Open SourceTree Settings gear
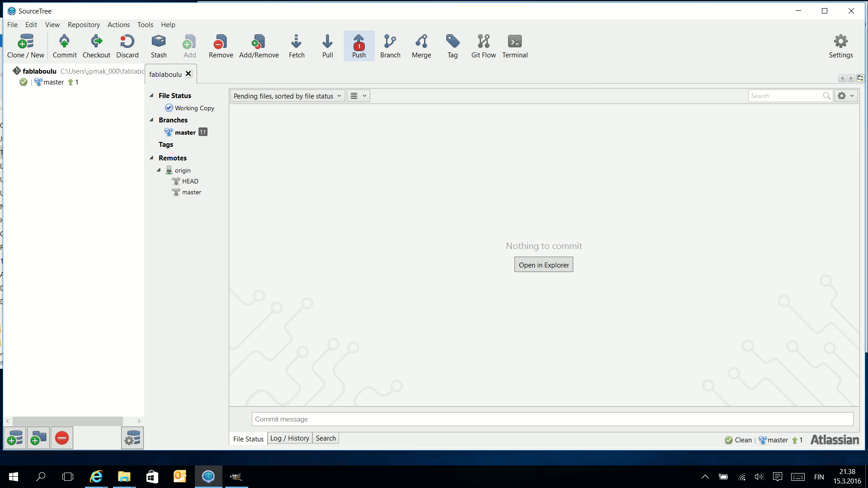The image size is (868, 488). point(841,46)
